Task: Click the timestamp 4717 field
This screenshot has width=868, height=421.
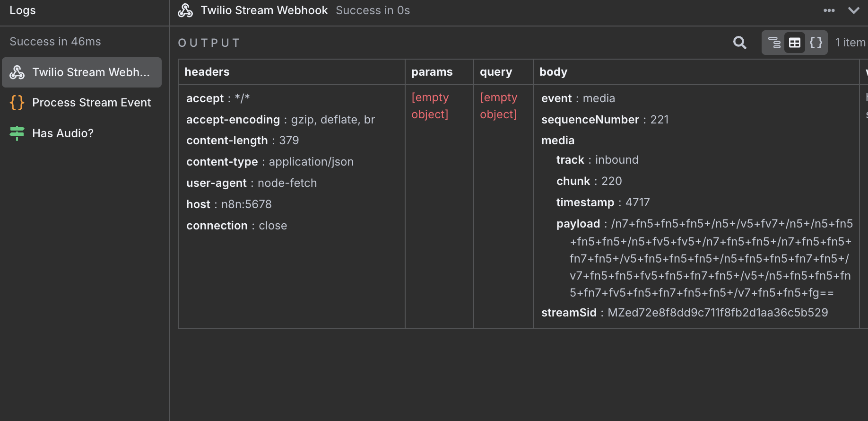Action: pos(603,202)
